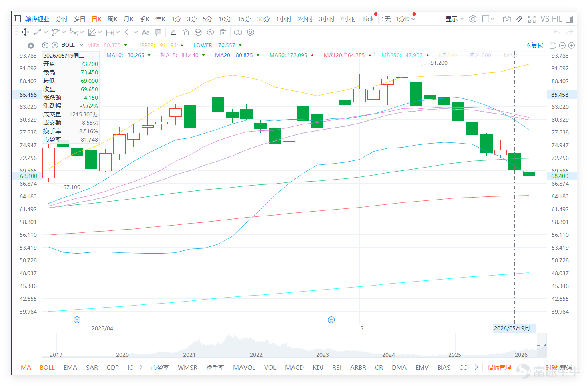
Task: Click the 2026 range on timeline navigator
Action: tap(521, 354)
